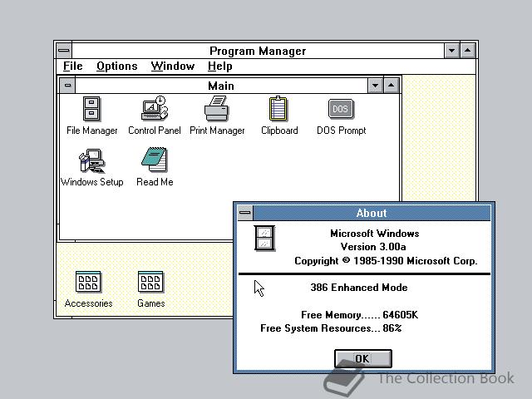The height and width of the screenshot is (399, 532).
Task: Open the Window menu
Action: tap(173, 66)
